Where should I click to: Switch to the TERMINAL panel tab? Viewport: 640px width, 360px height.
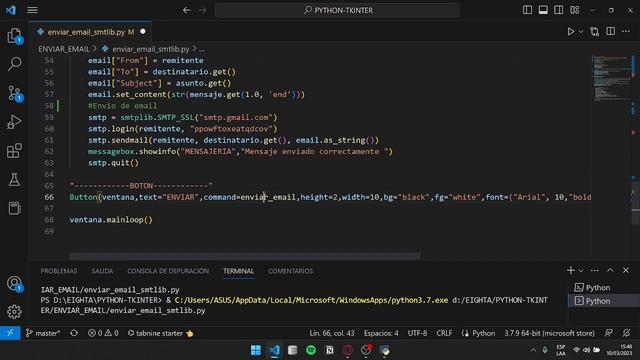coord(238,271)
